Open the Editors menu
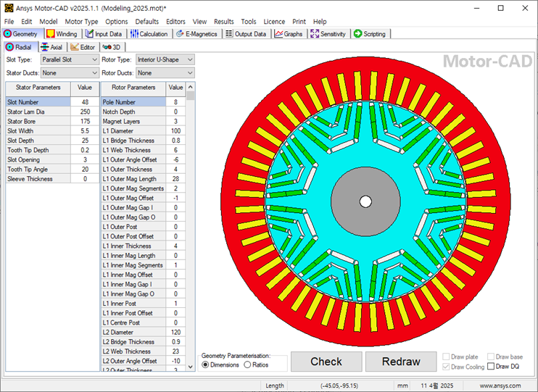 175,22
